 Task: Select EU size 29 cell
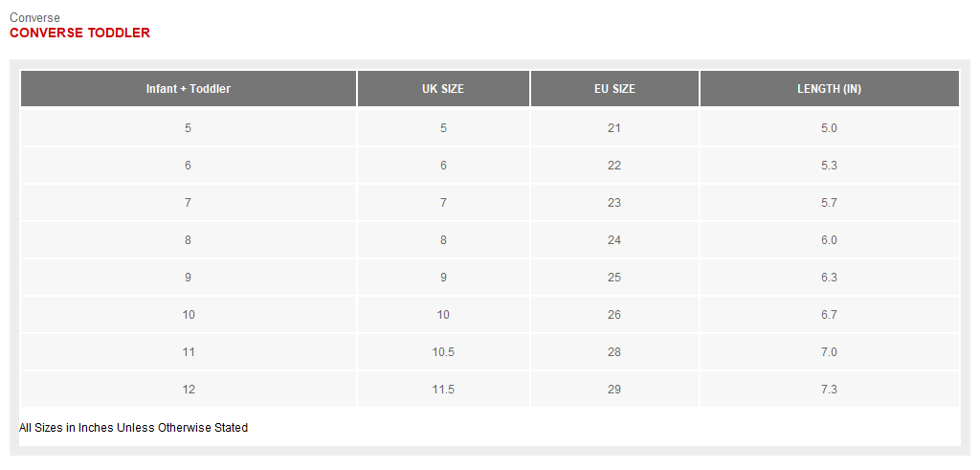tap(614, 390)
